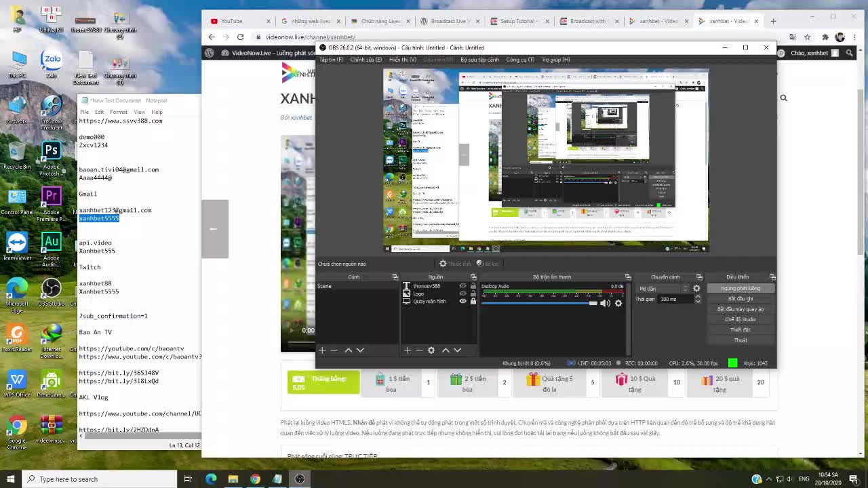
Task: Open Desktop Audio settings gear in mixer
Action: click(x=618, y=303)
